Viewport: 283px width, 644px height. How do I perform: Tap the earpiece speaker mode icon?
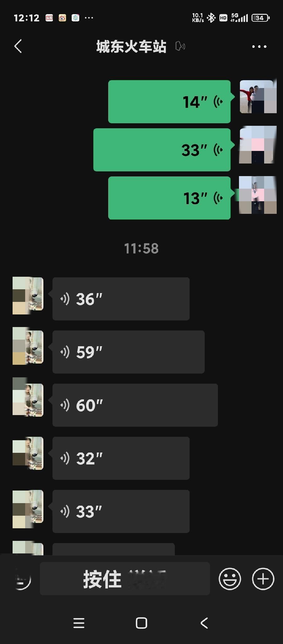click(x=180, y=46)
